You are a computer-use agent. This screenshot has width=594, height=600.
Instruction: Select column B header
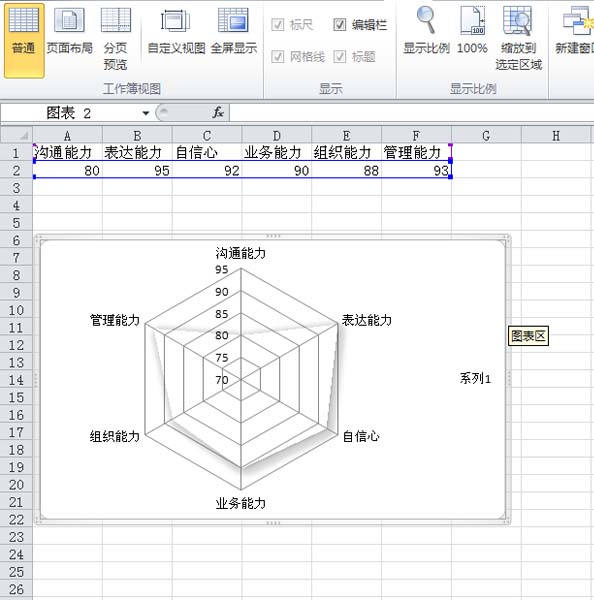point(137,135)
